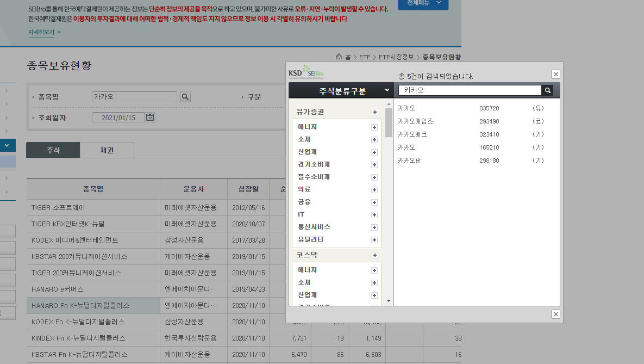Close the popup with bottom X button
This screenshot has width=644, height=364.
click(x=556, y=314)
